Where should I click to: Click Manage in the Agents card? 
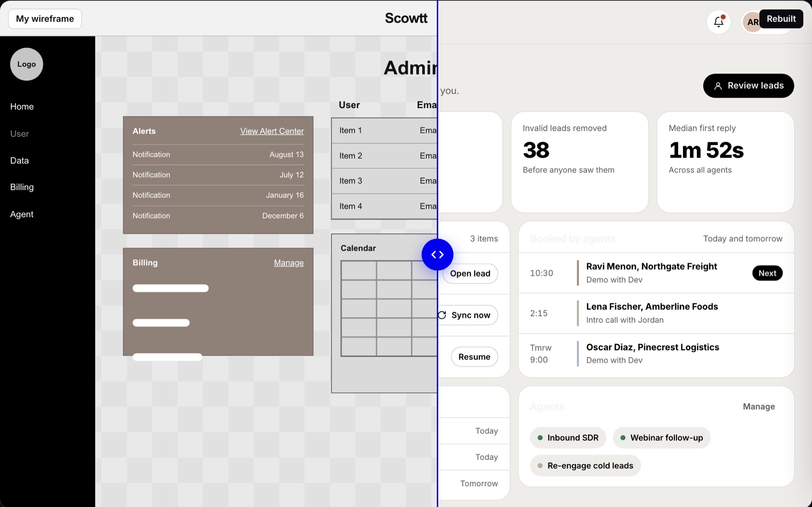tap(759, 407)
